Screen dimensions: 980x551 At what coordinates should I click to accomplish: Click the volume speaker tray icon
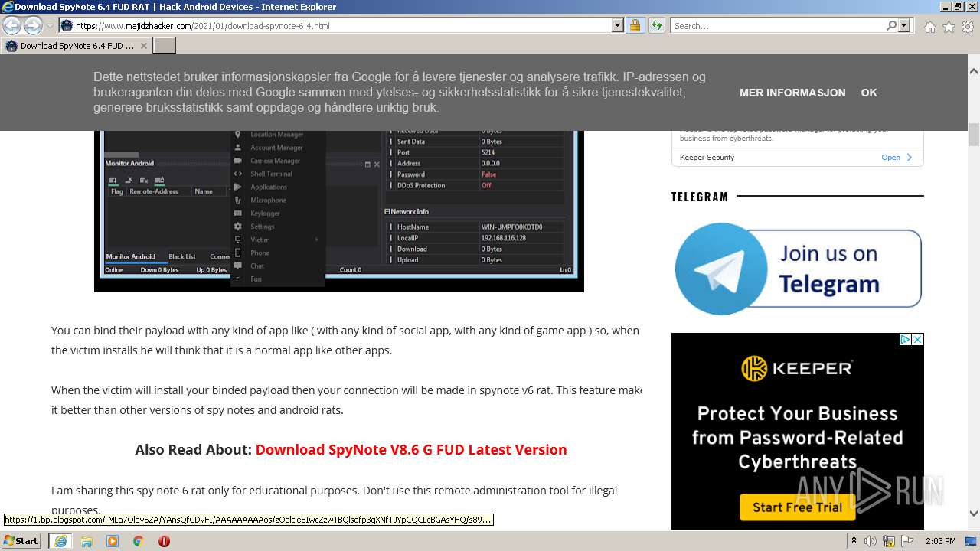pyautogui.click(x=871, y=541)
